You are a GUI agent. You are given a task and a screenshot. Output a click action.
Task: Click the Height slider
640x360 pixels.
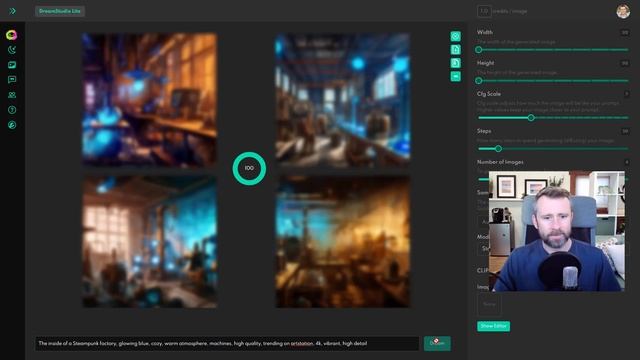(x=553, y=81)
